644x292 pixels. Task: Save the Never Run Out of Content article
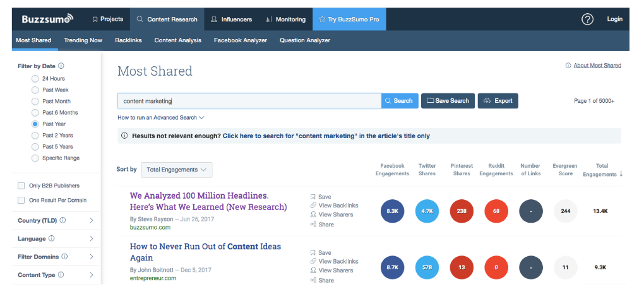tap(321, 253)
